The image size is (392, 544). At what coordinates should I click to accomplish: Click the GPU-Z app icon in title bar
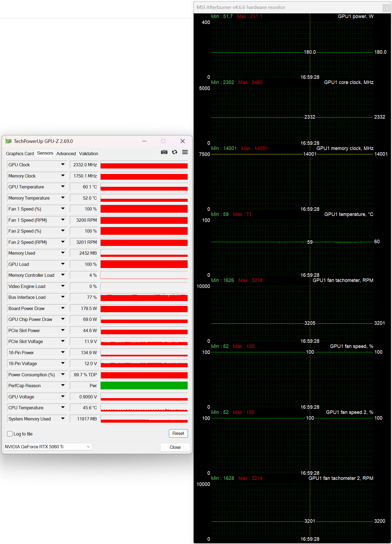point(8,141)
